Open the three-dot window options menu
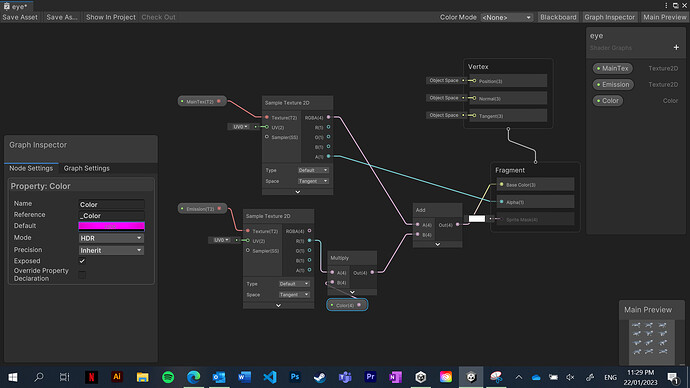 (x=666, y=6)
